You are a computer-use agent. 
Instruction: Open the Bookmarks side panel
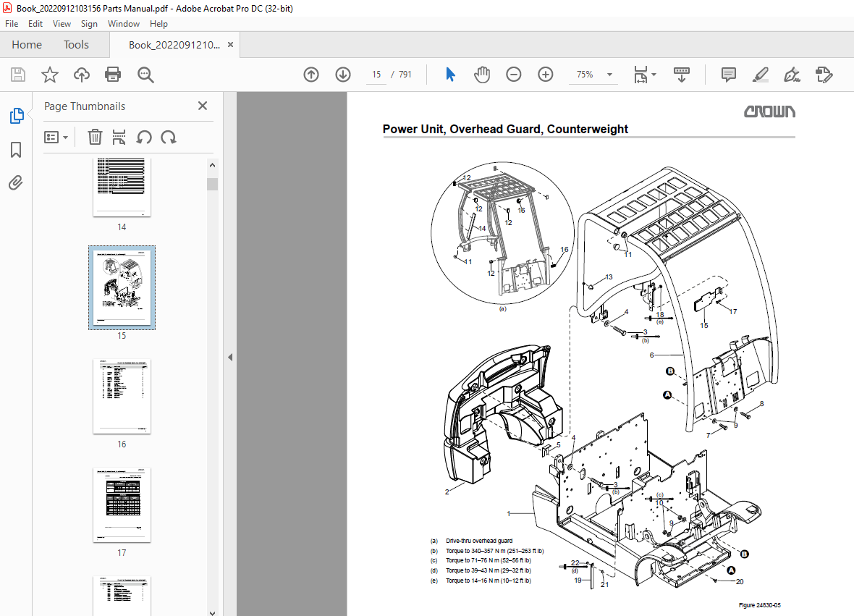16,149
